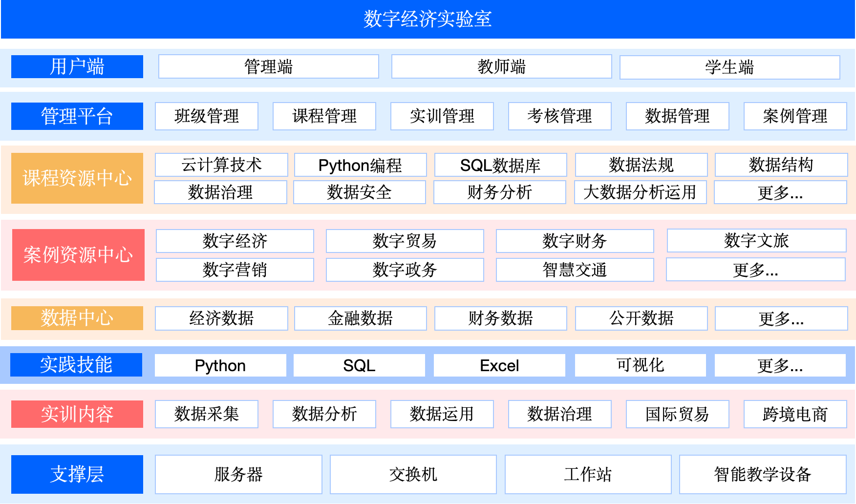This screenshot has height=504, width=856.
Task: Click the 班级管理 box
Action: (207, 116)
